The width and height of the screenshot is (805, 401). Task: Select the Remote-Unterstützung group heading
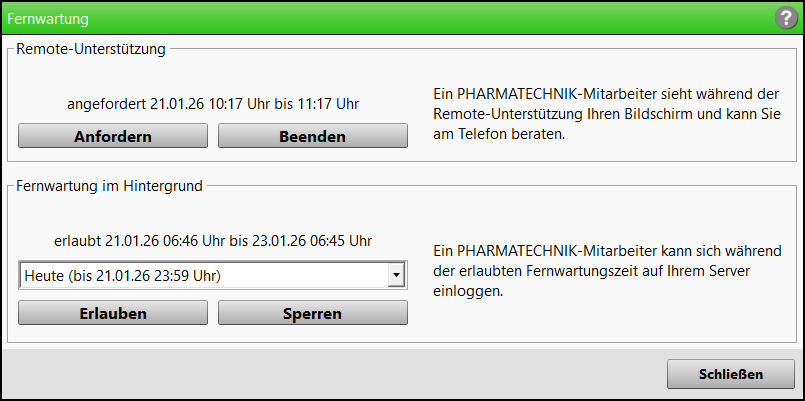tap(91, 47)
